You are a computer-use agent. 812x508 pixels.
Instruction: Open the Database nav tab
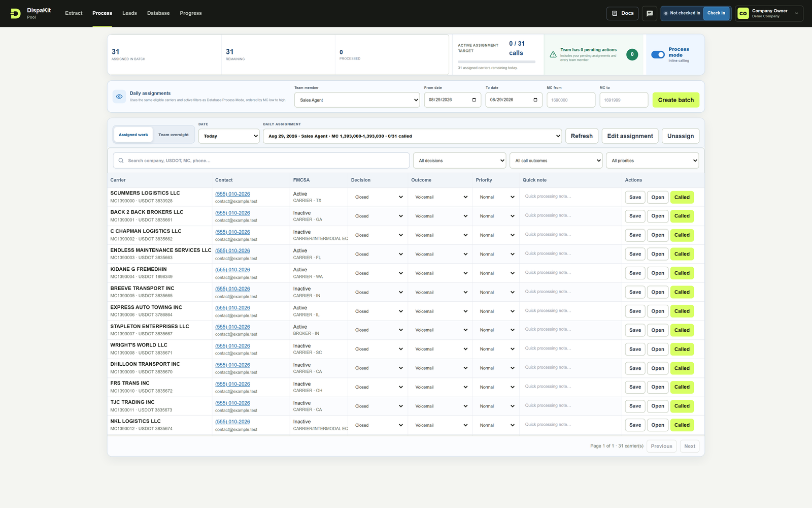pyautogui.click(x=158, y=13)
